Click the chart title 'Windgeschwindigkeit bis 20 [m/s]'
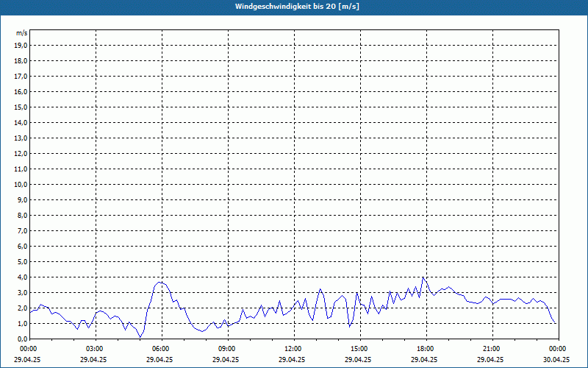Image resolution: width=588 pixels, height=368 pixels. (297, 7)
